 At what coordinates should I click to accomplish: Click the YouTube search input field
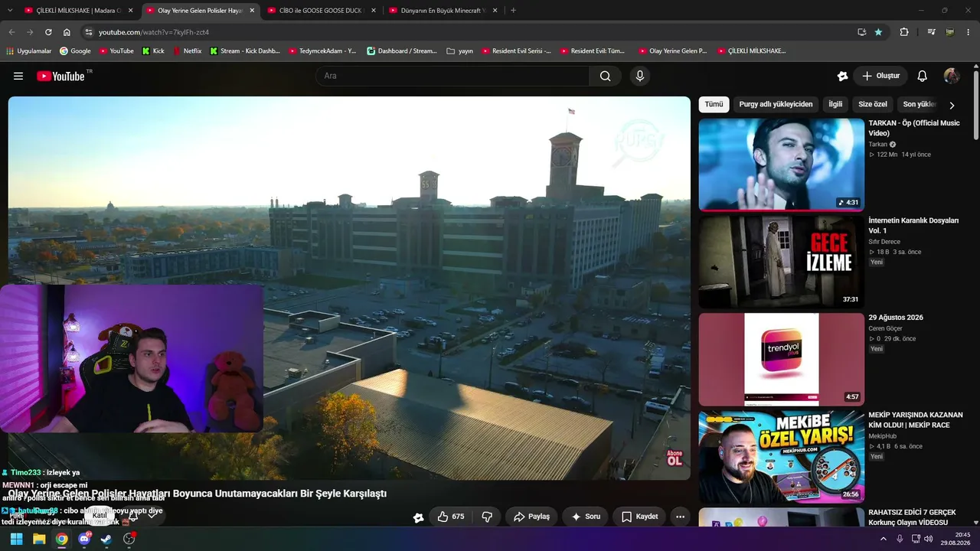[452, 76]
